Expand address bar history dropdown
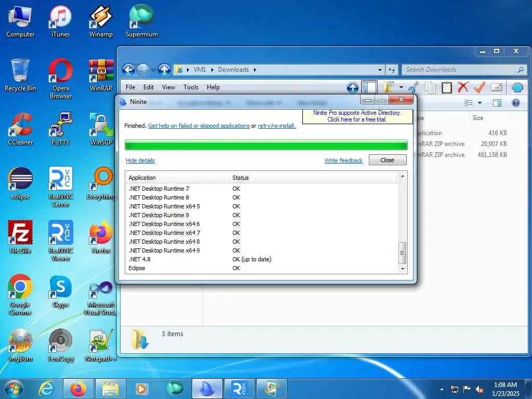Viewport: 532px width, 399px height. (x=380, y=70)
